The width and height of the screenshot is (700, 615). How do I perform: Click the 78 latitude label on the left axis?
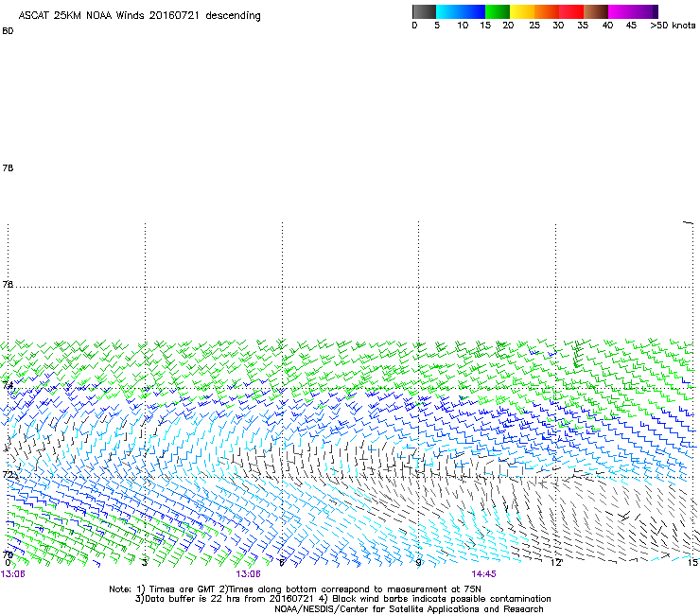(8, 167)
